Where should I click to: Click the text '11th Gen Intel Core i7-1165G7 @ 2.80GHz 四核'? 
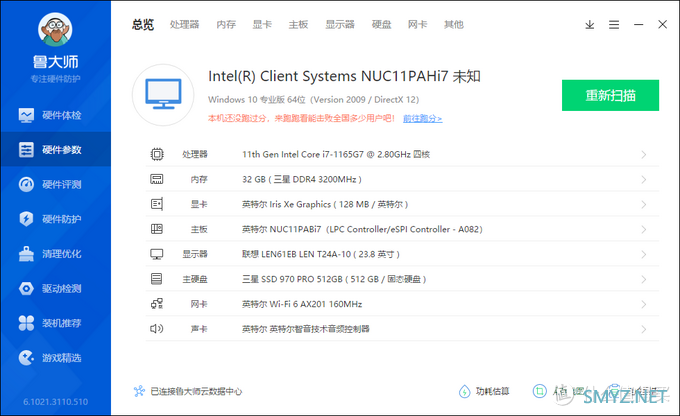pos(336,154)
